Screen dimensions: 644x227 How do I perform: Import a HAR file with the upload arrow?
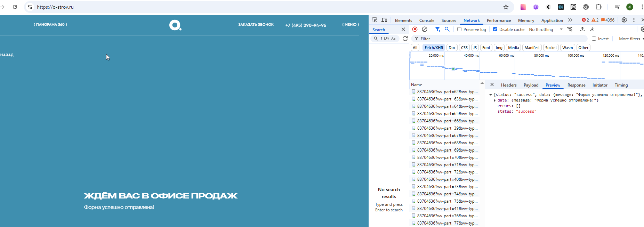(x=582, y=29)
